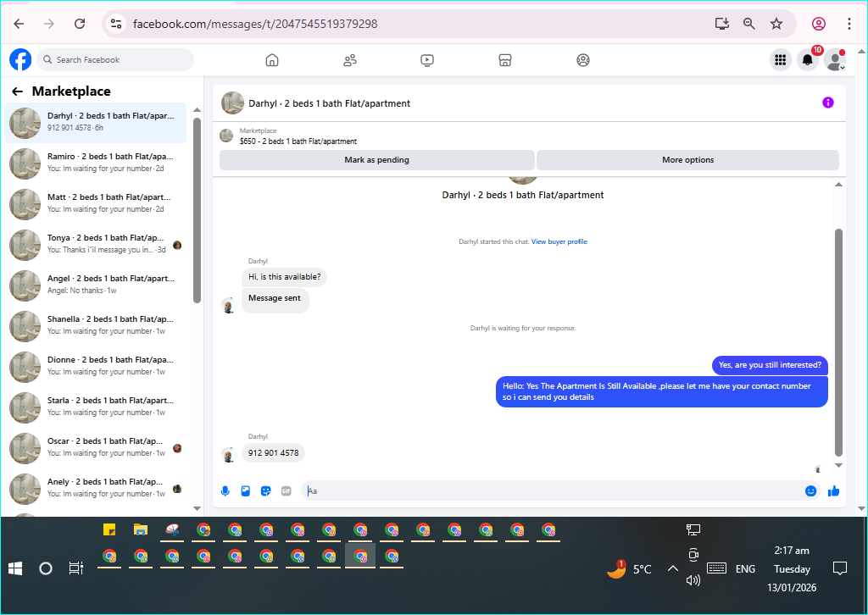
Task: Open the 5°C weather widget
Action: coord(630,568)
